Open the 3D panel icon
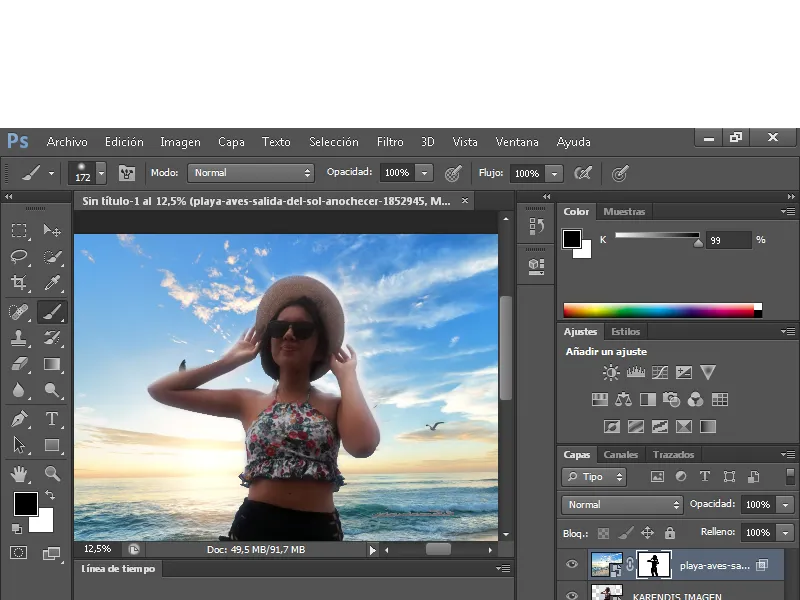 point(536,266)
